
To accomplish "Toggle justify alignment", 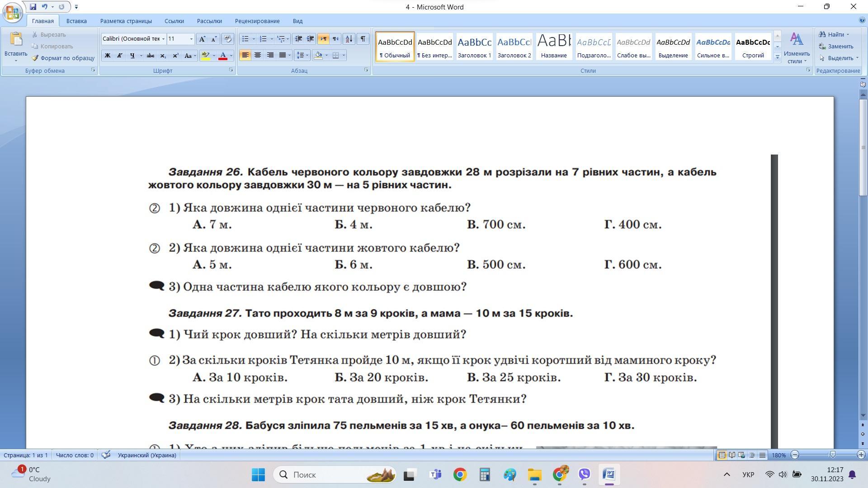I will [283, 56].
